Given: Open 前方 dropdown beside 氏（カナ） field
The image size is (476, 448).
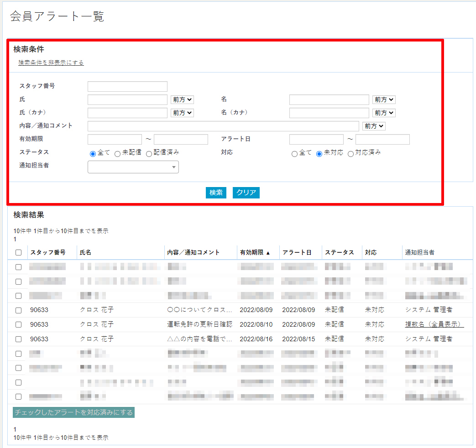Looking at the screenshot, I should pyautogui.click(x=182, y=113).
